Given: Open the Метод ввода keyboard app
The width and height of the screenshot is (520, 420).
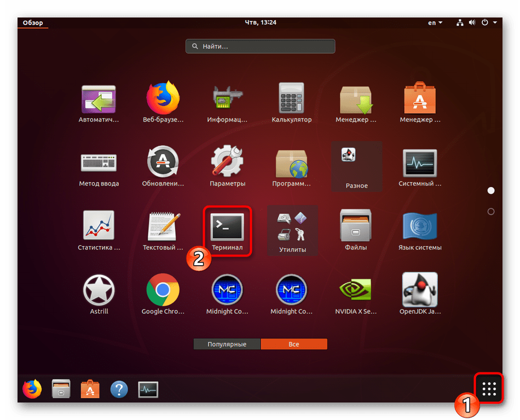Looking at the screenshot, I should coord(99,165).
